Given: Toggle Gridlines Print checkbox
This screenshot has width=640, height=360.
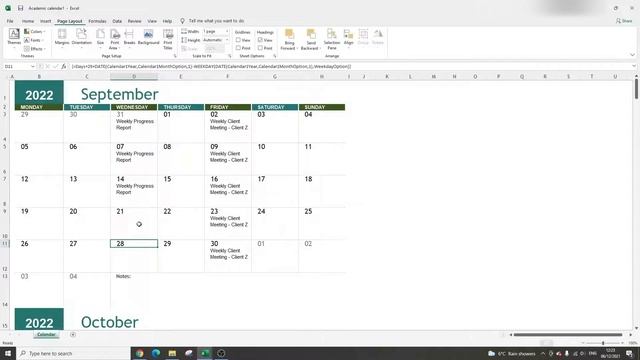Looking at the screenshot, I should [x=238, y=48].
